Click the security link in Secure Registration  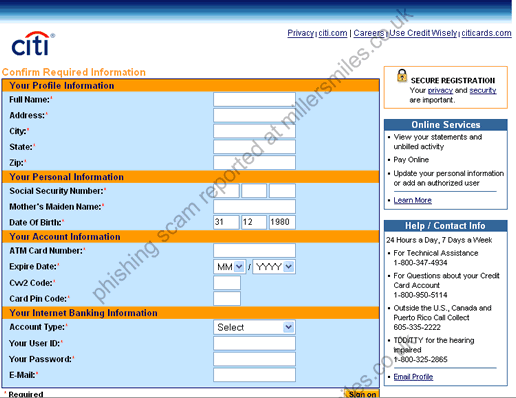point(483,90)
